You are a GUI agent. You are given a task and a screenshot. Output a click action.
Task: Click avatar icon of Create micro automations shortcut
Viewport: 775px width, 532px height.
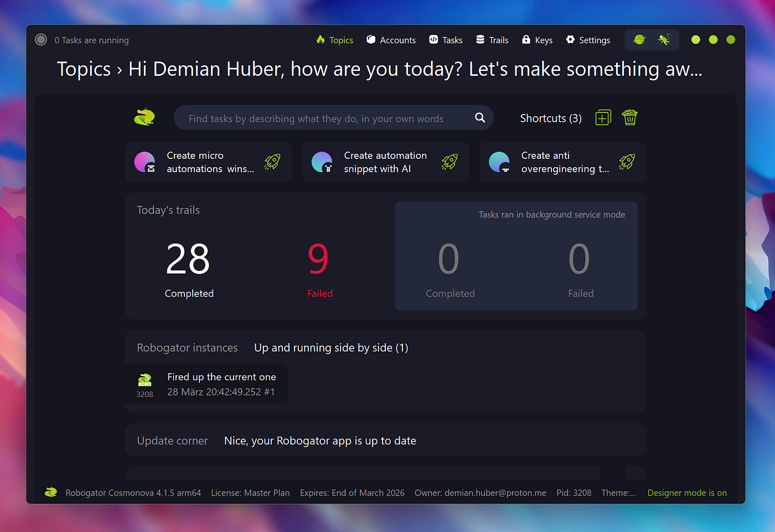click(145, 162)
